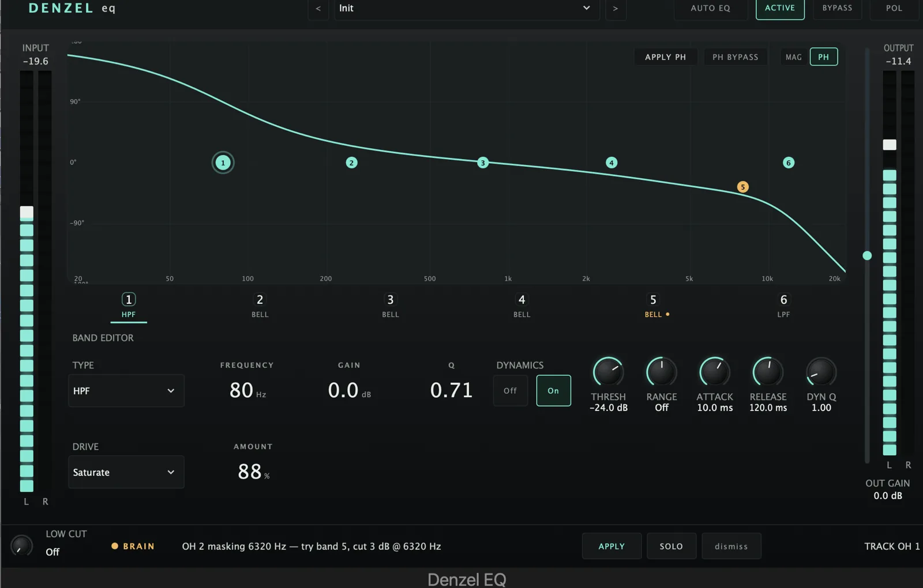The image size is (923, 588).
Task: Click SOLO for the suggestion
Action: [671, 546]
